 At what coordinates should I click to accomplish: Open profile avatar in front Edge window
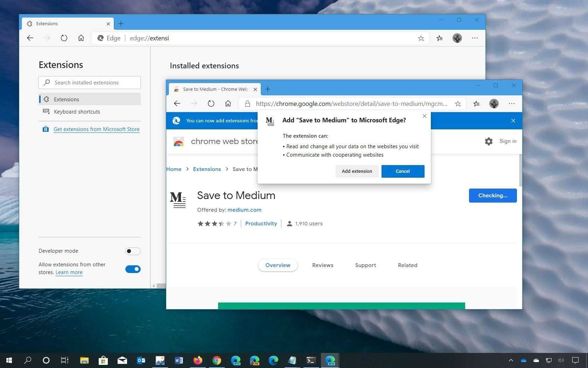[494, 104]
